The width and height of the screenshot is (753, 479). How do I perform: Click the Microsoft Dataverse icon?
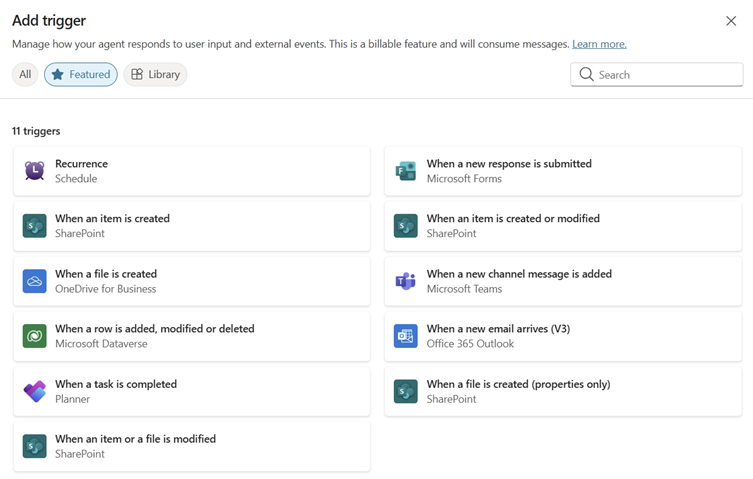(35, 336)
